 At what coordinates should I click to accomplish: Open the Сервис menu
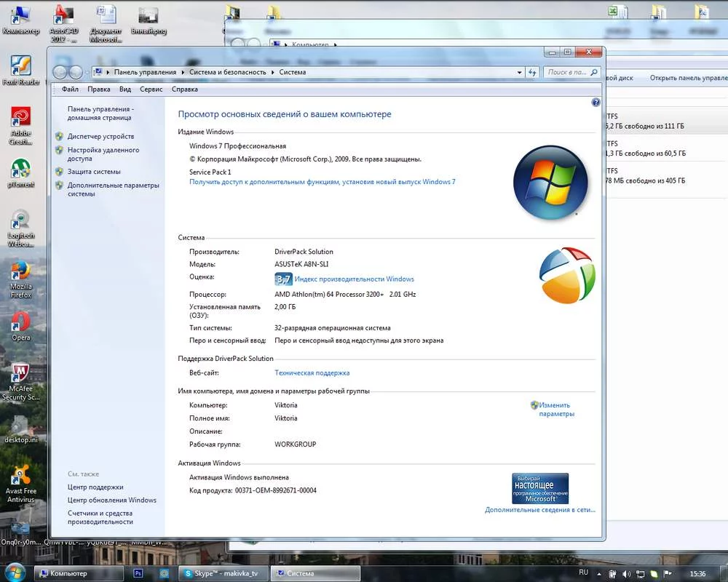click(151, 89)
